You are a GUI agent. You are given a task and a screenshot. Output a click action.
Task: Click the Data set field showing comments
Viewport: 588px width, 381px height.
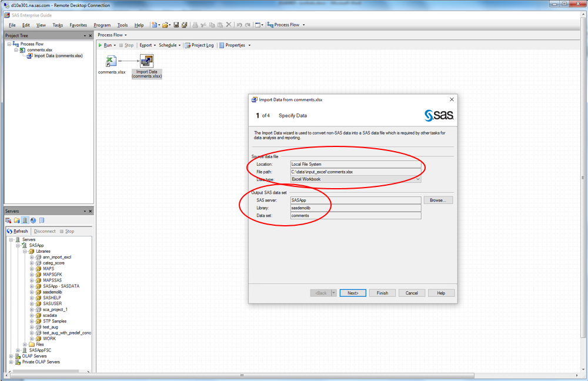click(356, 216)
